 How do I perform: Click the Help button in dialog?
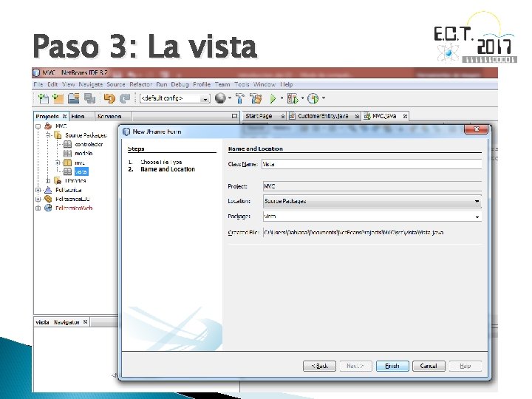pos(465,366)
